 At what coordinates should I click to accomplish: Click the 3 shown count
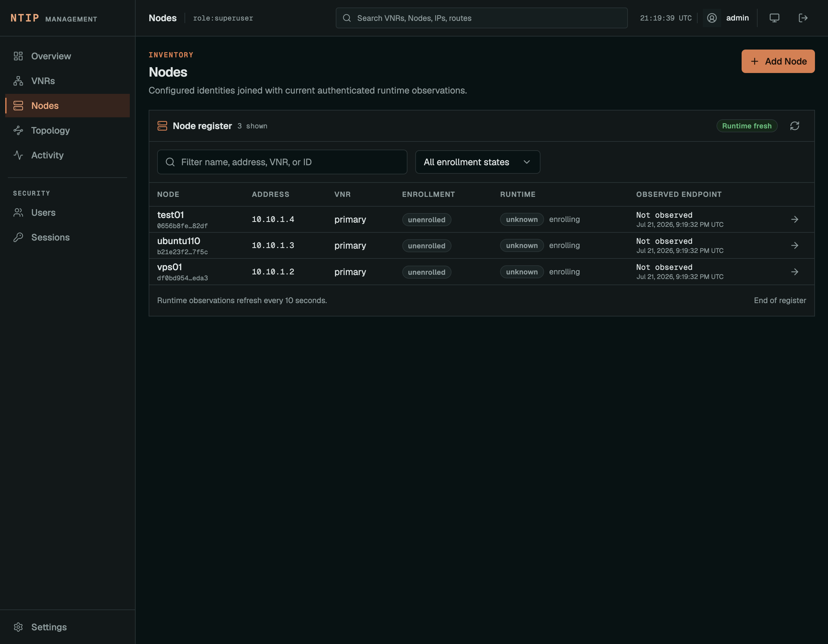coord(252,126)
